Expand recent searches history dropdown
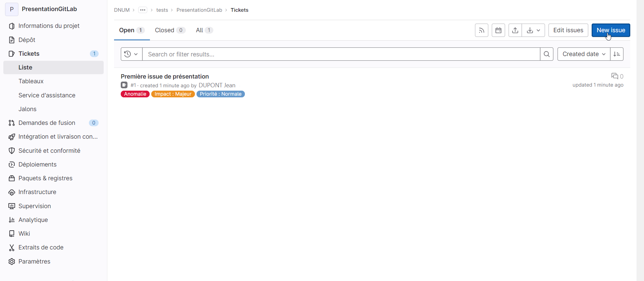The image size is (644, 281). [x=131, y=54]
